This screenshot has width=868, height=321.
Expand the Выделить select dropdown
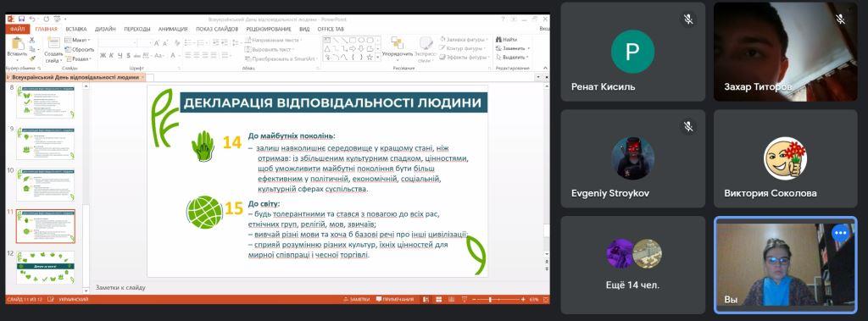(x=513, y=57)
